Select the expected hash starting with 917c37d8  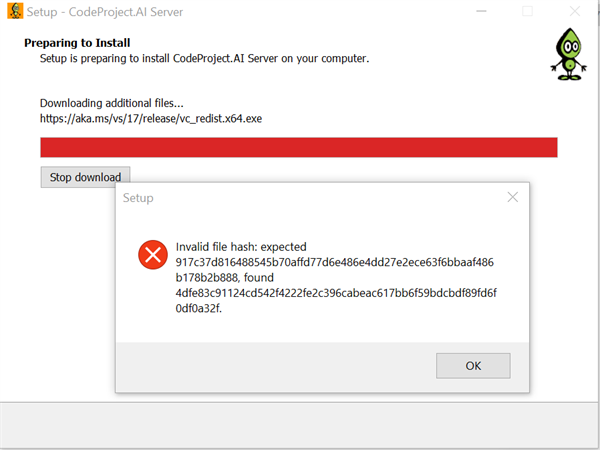click(x=334, y=270)
